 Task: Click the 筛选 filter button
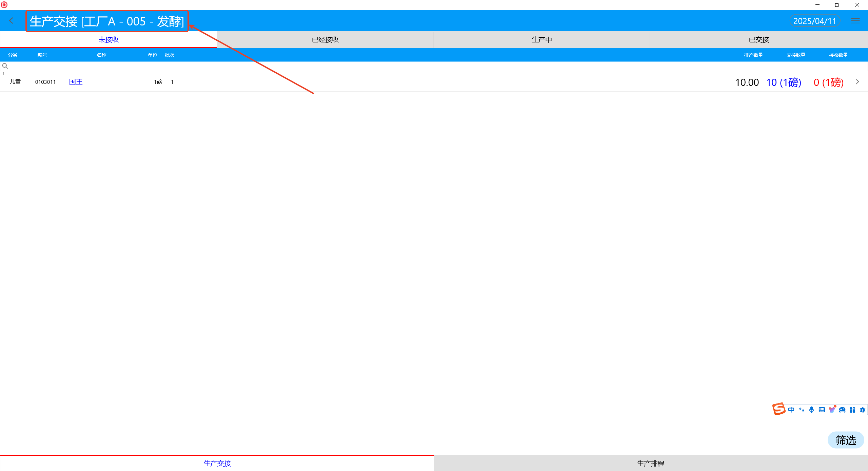(846, 440)
